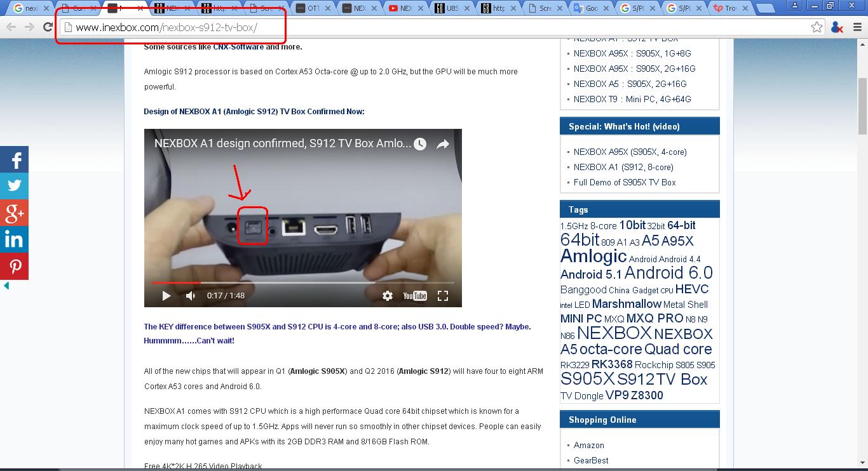Share page on Twitter
868x471 pixels.
(x=14, y=187)
